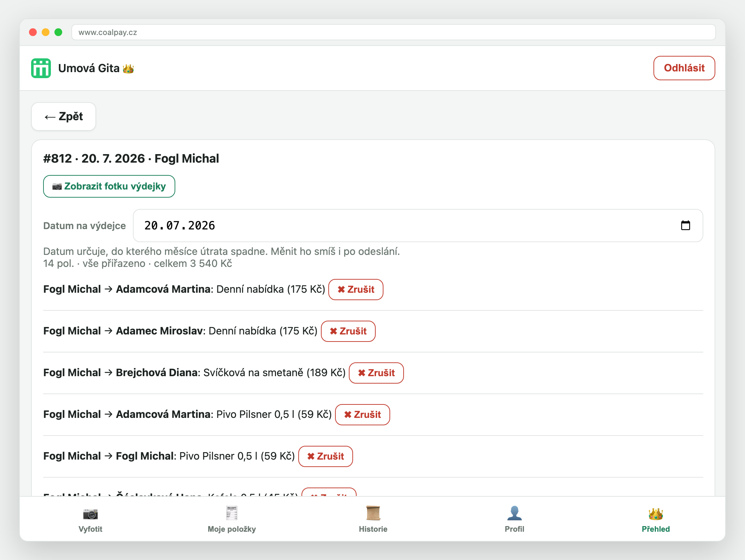Go back with the Zpět button
The image size is (745, 560).
[x=64, y=117]
